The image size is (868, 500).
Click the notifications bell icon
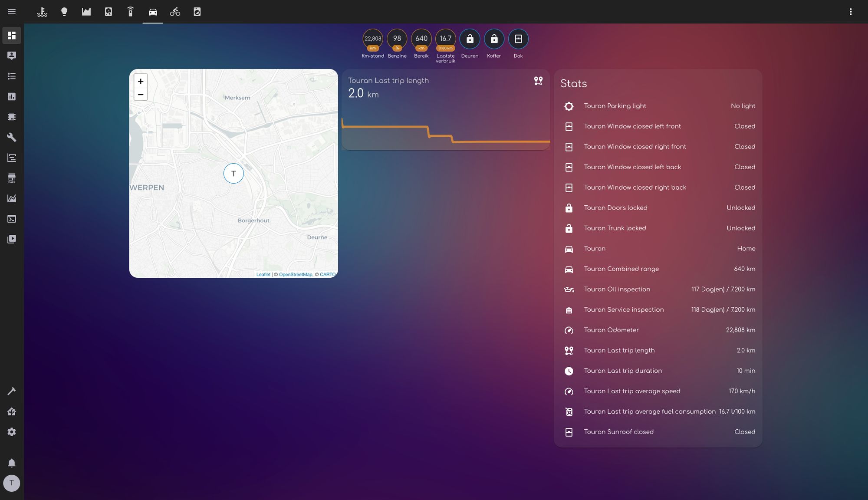[12, 463]
